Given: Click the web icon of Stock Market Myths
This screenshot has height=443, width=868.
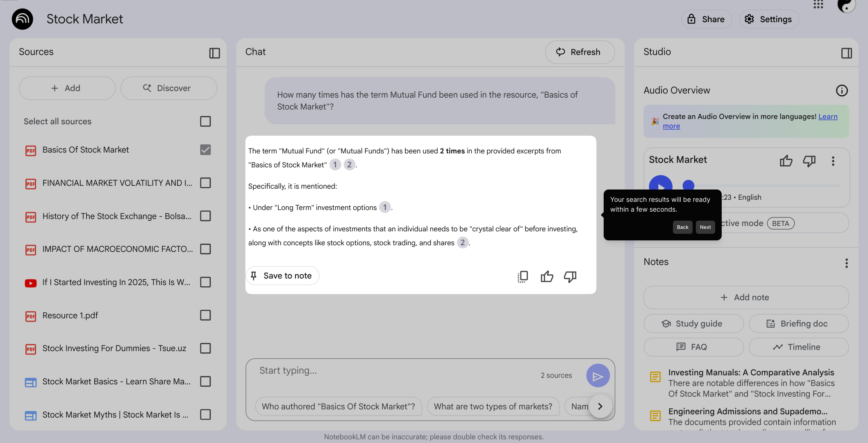Looking at the screenshot, I should [31, 416].
